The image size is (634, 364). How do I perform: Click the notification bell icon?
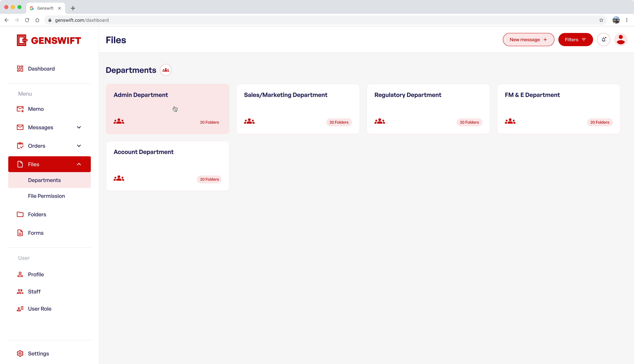point(603,40)
